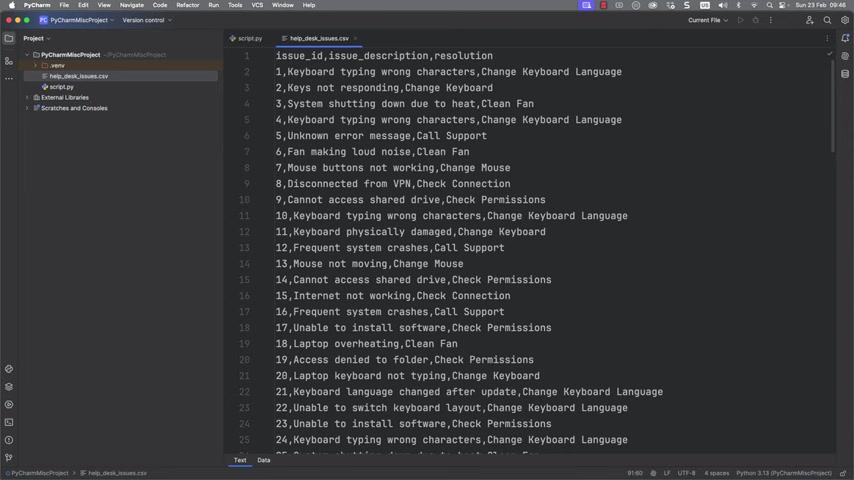Toggle read-only lock in status bar
This screenshot has width=854, height=480.
843,473
